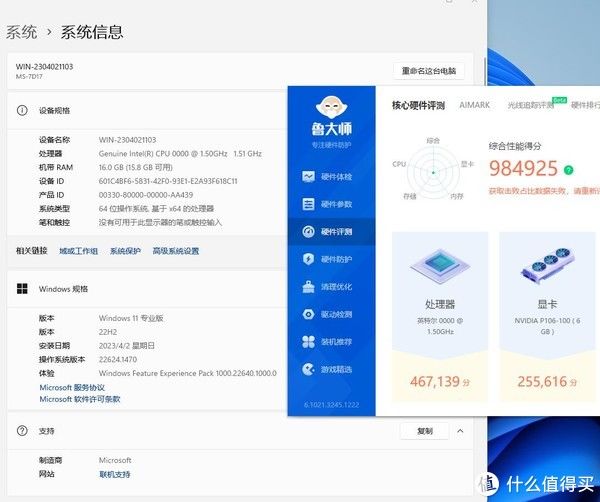The width and height of the screenshot is (600, 502).
Task: Open 域或工作组 link
Action: pos(78,251)
